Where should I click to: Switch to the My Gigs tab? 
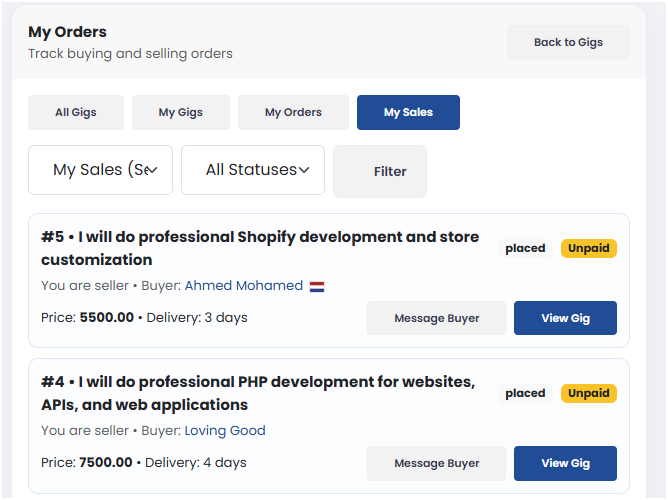click(181, 113)
